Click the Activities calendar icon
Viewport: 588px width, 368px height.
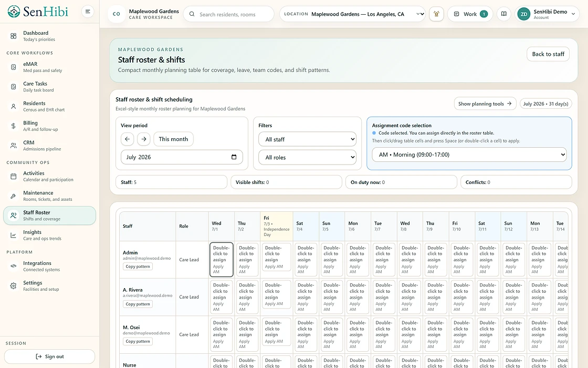14,176
